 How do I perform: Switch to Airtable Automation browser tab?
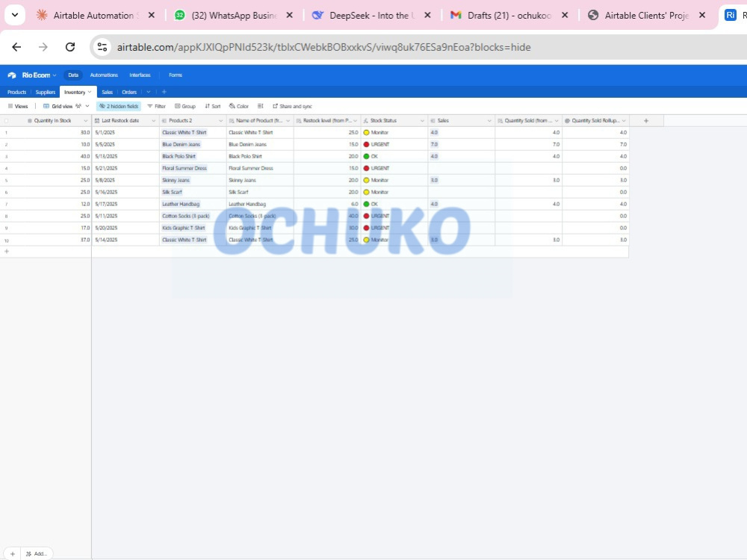click(93, 15)
